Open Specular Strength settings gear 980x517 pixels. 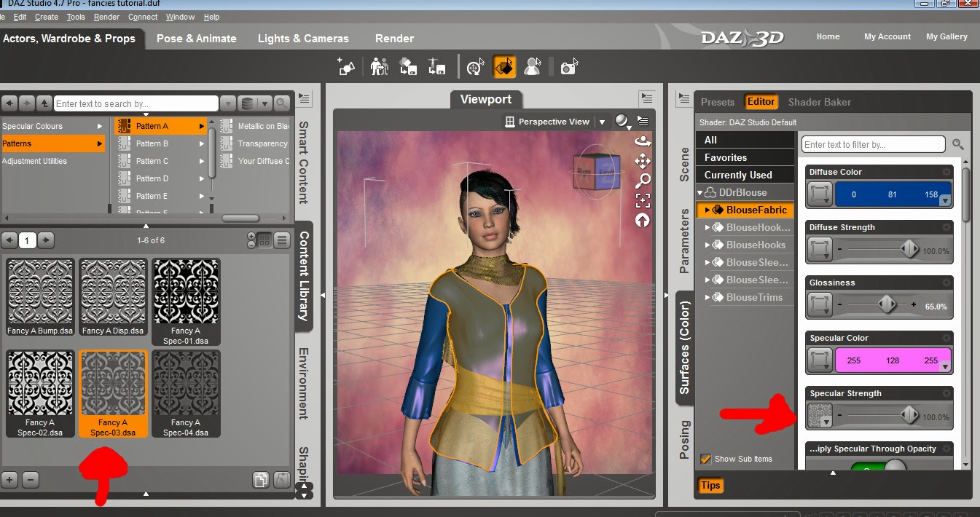pos(946,393)
